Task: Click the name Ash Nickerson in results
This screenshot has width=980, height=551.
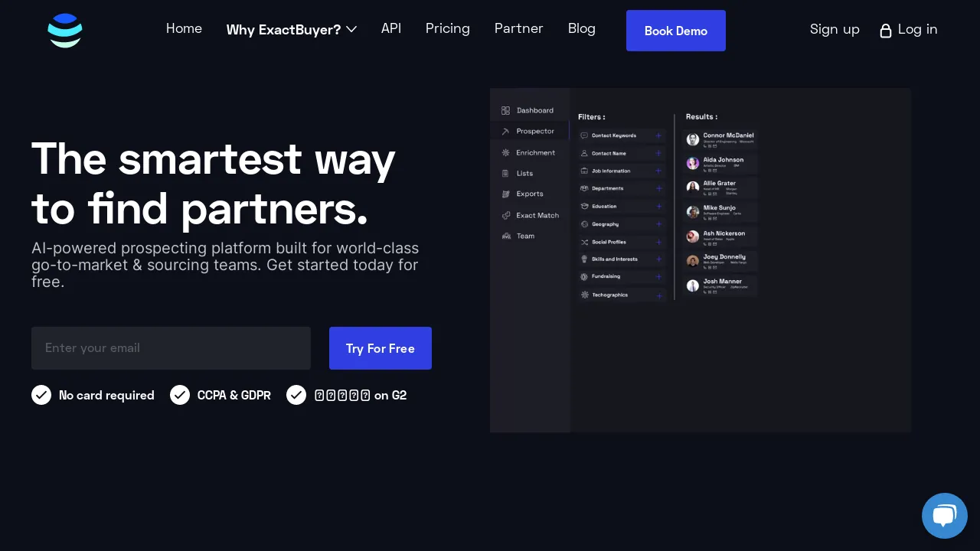Action: pos(724,233)
